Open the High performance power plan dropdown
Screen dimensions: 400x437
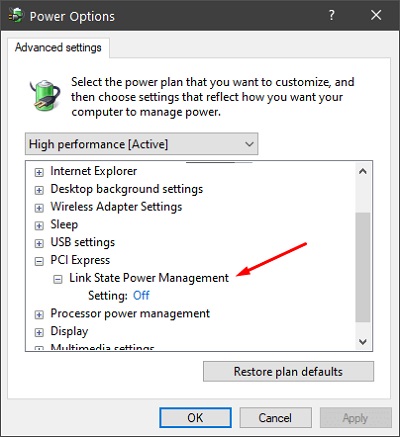(142, 144)
